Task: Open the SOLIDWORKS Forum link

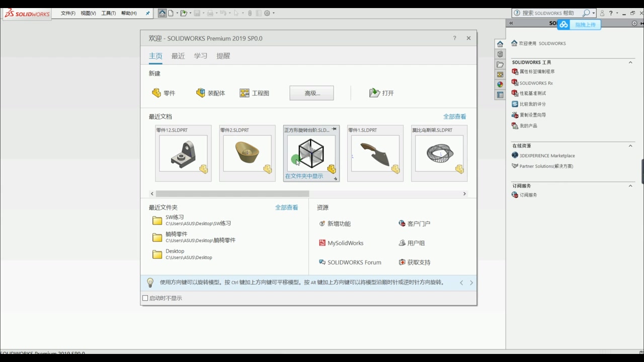Action: point(350,262)
